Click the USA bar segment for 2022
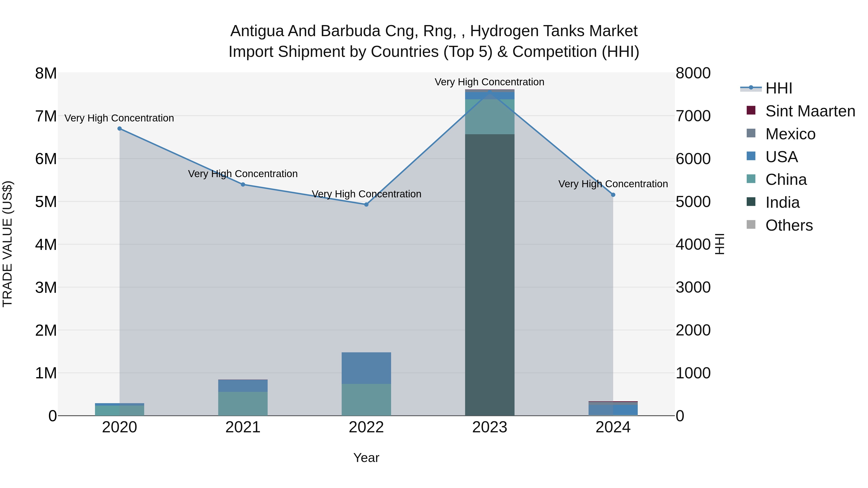This screenshot has width=868, height=488. (x=366, y=368)
